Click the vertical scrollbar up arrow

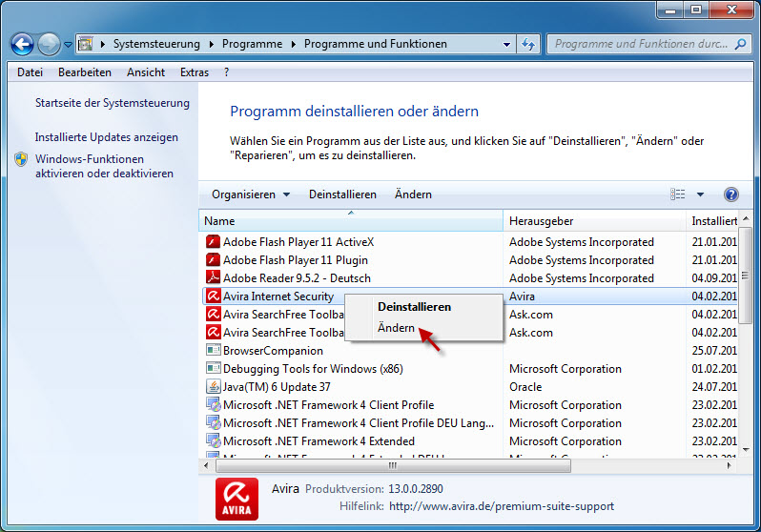point(746,218)
